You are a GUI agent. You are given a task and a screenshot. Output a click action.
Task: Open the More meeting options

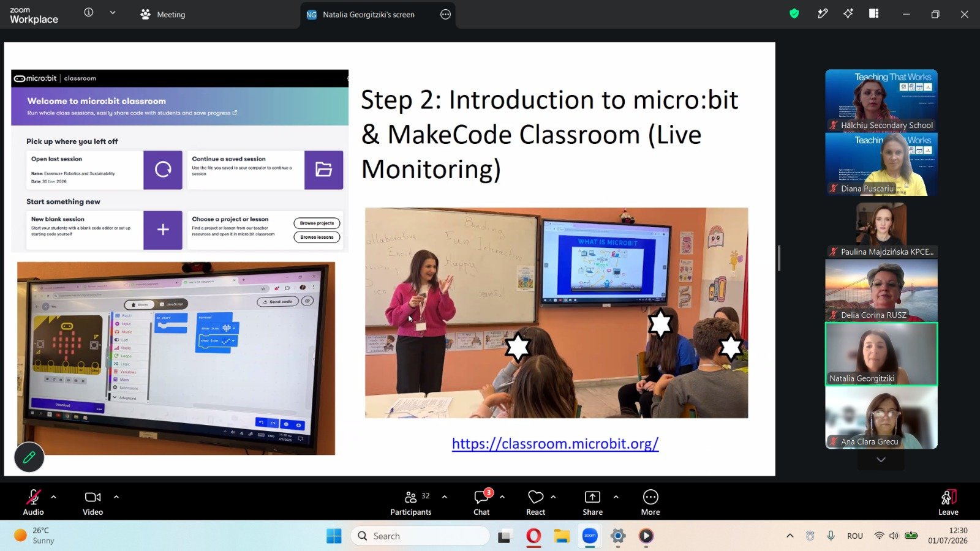click(650, 503)
